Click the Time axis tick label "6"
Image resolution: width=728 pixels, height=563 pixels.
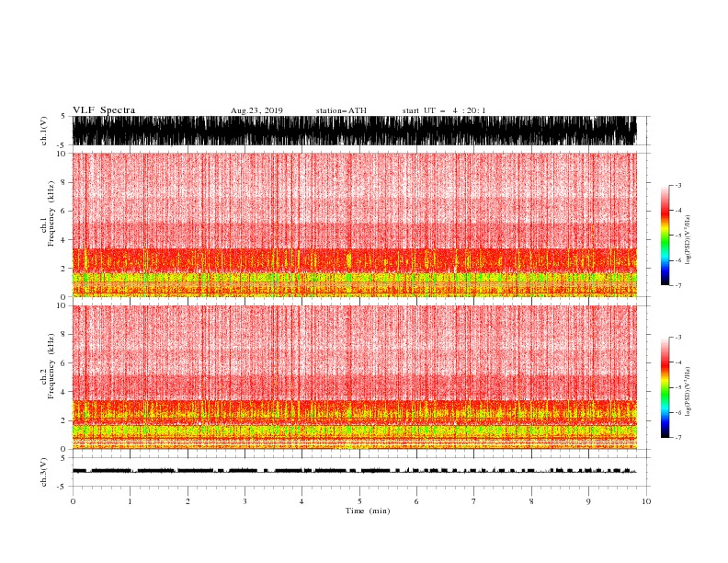pyautogui.click(x=417, y=502)
